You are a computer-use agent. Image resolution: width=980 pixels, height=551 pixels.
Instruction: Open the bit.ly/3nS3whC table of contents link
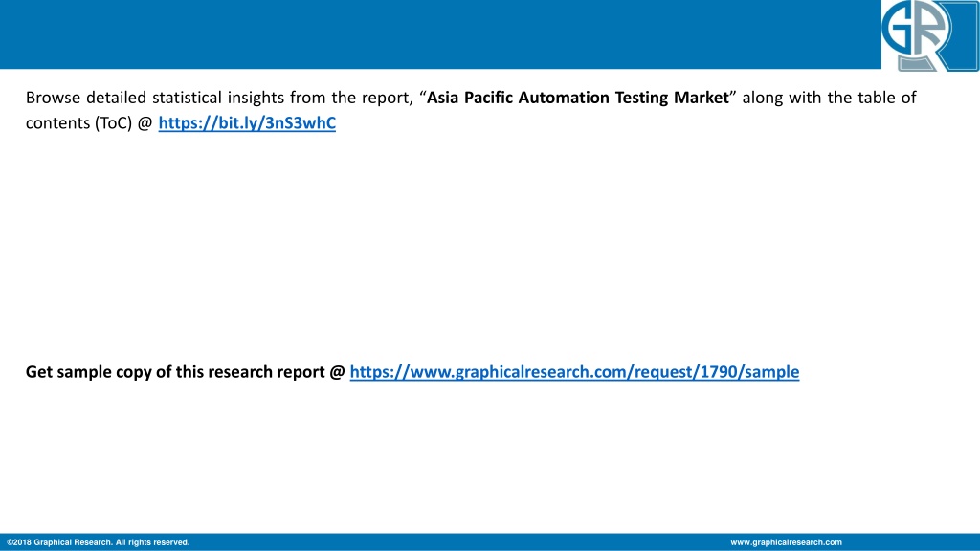247,123
